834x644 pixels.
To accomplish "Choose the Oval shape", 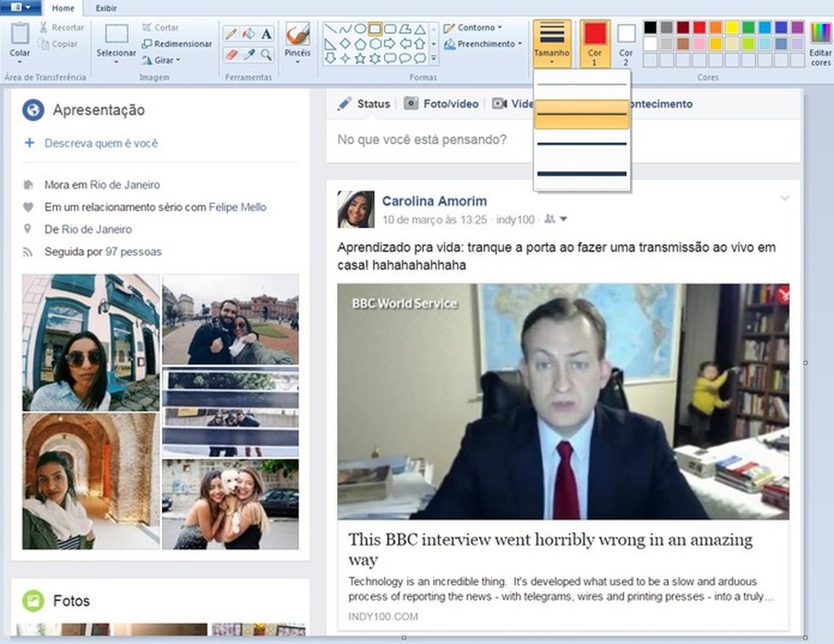I will [360, 29].
